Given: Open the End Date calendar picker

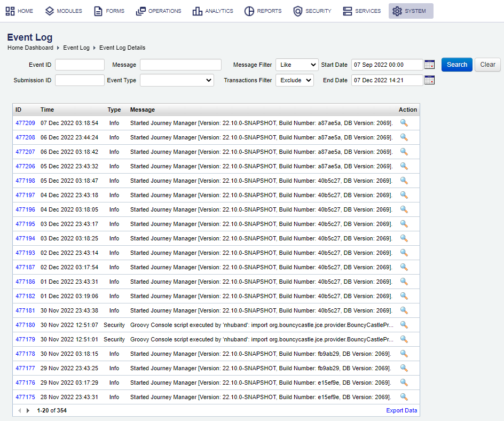Looking at the screenshot, I should pyautogui.click(x=429, y=80).
